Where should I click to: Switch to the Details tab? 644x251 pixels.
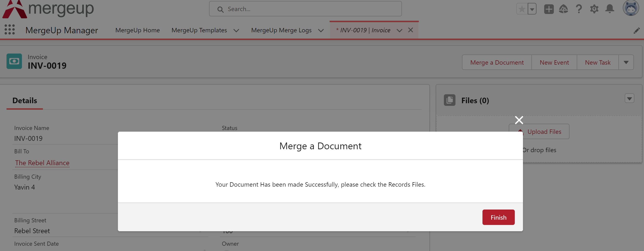click(x=25, y=101)
